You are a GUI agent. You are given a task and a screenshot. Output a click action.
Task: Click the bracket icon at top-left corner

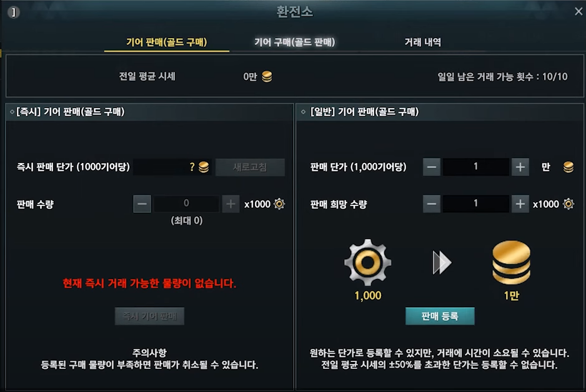(14, 12)
